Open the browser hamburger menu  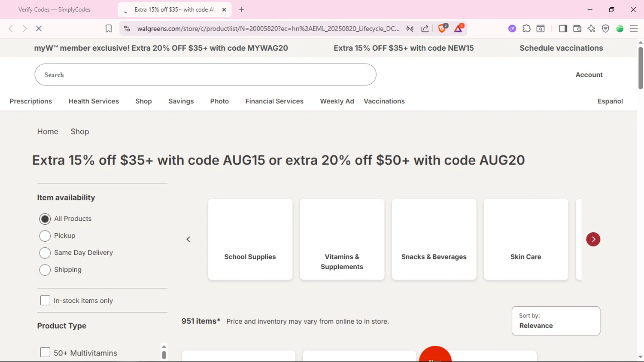coord(634,29)
